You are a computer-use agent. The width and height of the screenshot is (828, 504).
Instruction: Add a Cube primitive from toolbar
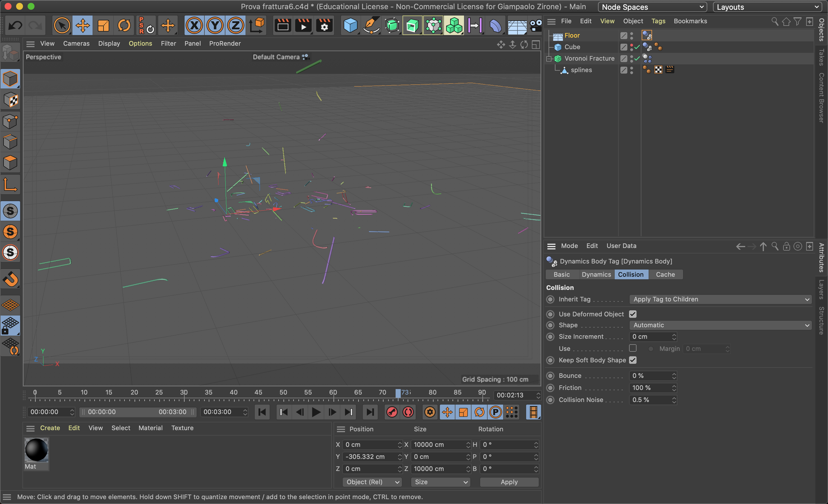coord(350,25)
